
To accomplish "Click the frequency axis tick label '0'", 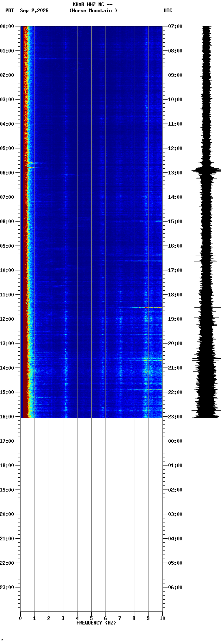I will 20,618.
